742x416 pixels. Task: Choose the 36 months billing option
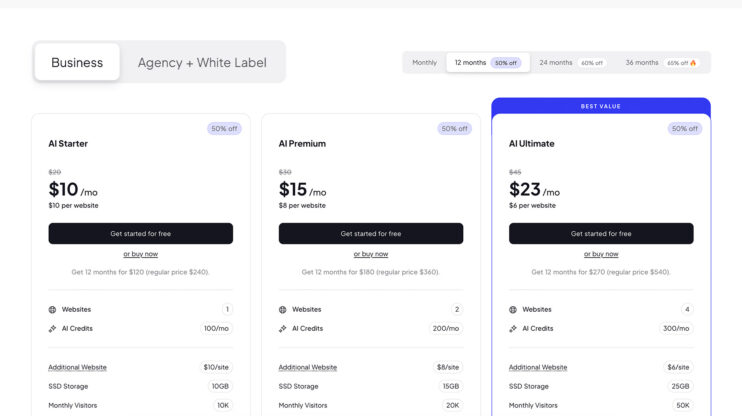coord(662,62)
